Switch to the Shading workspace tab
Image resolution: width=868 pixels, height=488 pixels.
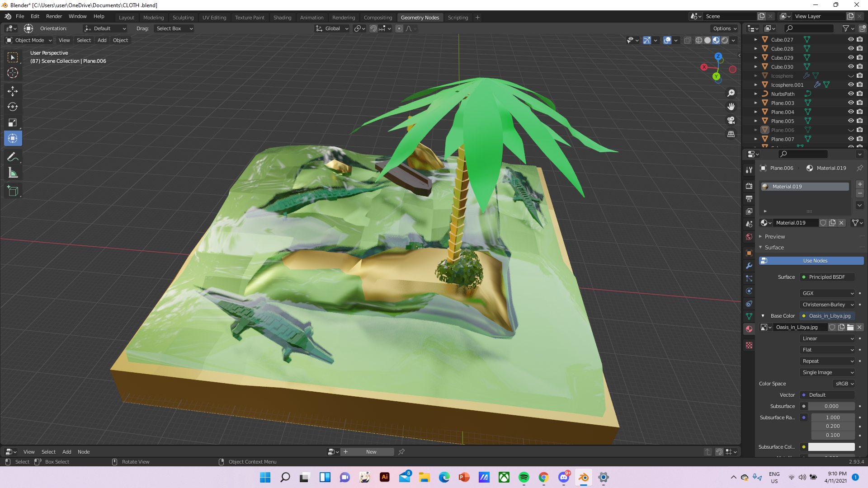[282, 17]
